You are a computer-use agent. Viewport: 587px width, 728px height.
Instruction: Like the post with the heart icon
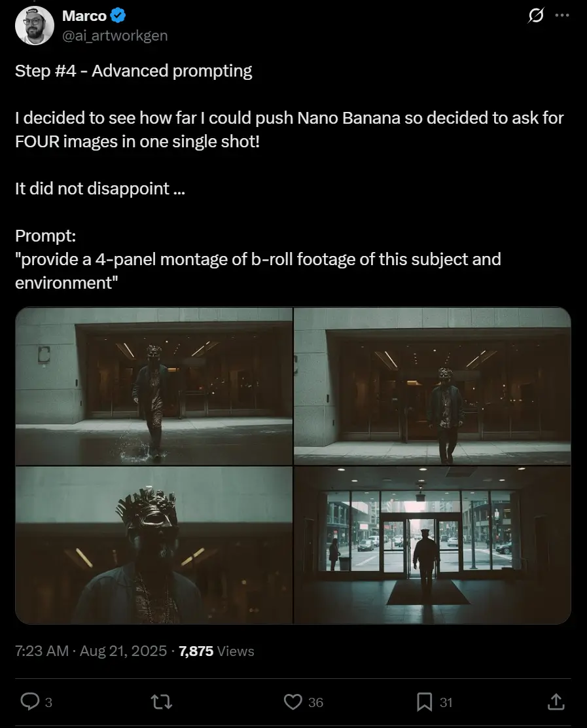(x=293, y=702)
